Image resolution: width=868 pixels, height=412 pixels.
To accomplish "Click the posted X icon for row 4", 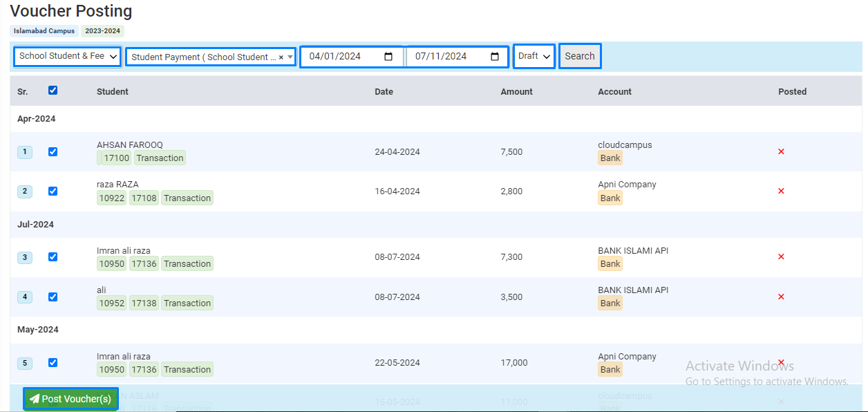I will (781, 297).
